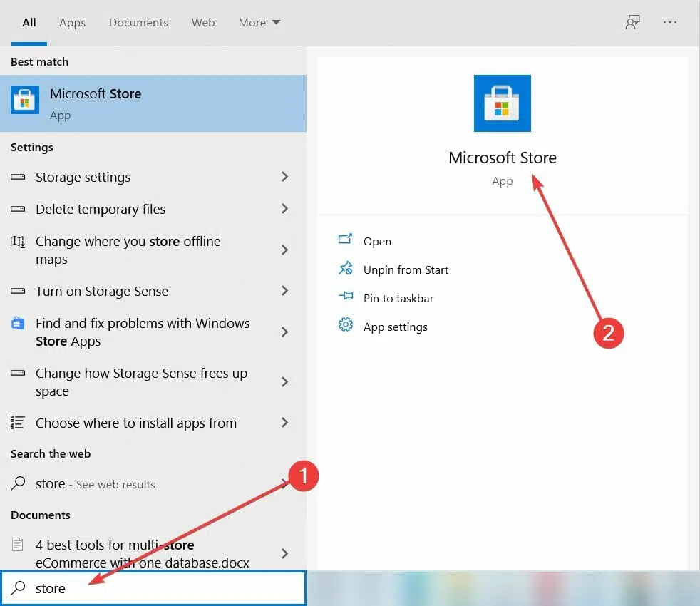
Task: Expand the Storage Sense frees up space chevron
Action: [284, 382]
